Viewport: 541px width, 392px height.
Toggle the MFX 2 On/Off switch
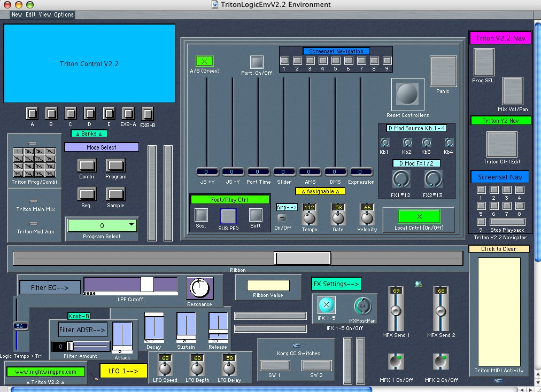[x=441, y=362]
